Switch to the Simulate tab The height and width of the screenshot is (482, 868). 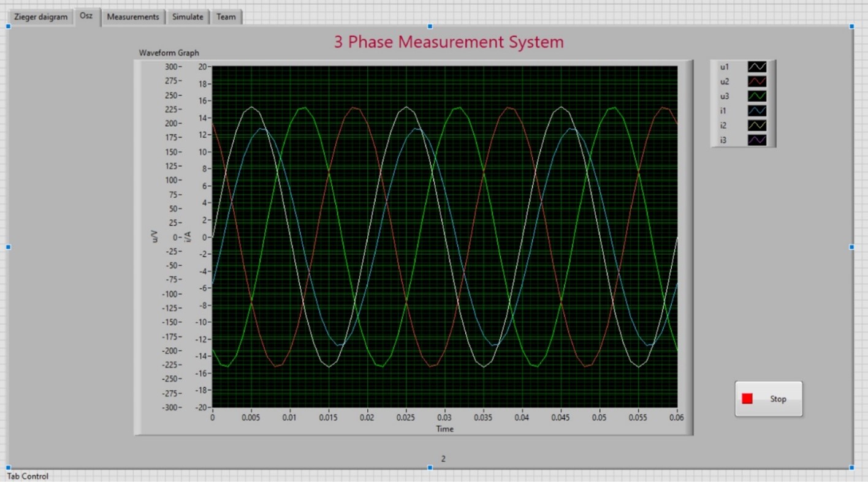click(188, 17)
